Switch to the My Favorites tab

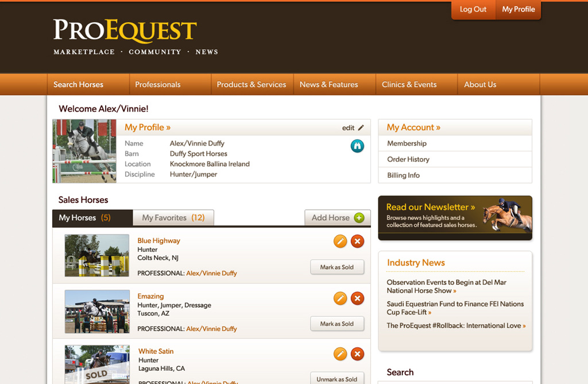(x=173, y=217)
